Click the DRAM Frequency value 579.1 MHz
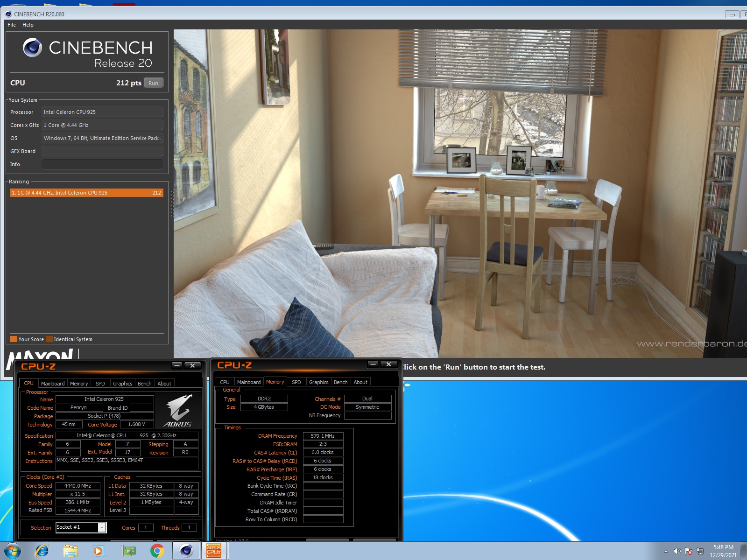 [x=323, y=436]
